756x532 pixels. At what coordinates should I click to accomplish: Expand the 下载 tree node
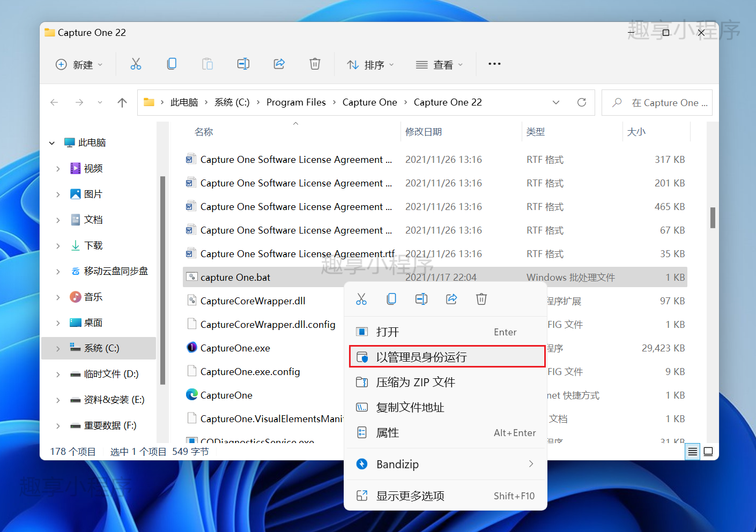click(58, 246)
